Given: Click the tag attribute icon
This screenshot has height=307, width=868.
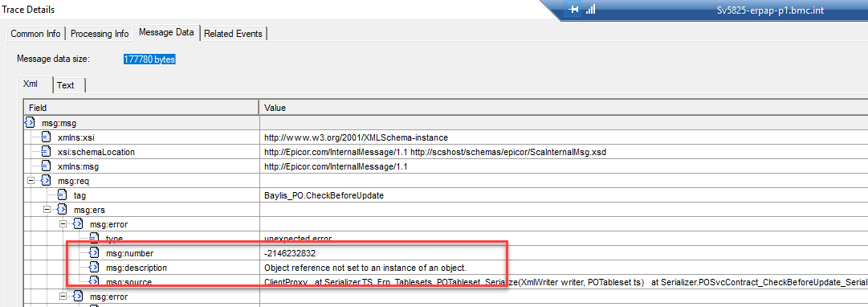Looking at the screenshot, I should click(62, 195).
